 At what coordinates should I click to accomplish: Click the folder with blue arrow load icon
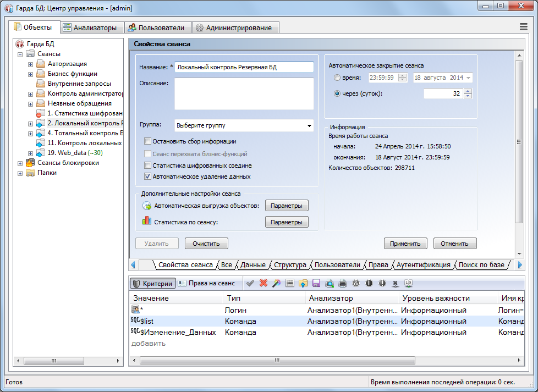(303, 283)
